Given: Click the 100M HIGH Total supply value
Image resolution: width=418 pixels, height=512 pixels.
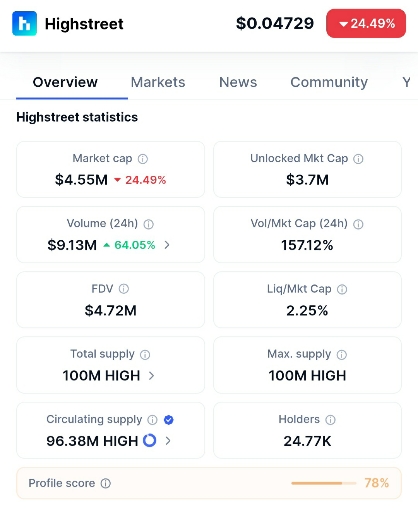Looking at the screenshot, I should (101, 376).
